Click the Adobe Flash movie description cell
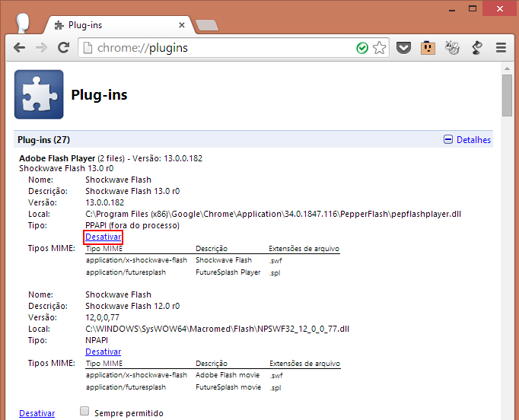The image size is (519, 420). coord(228,375)
